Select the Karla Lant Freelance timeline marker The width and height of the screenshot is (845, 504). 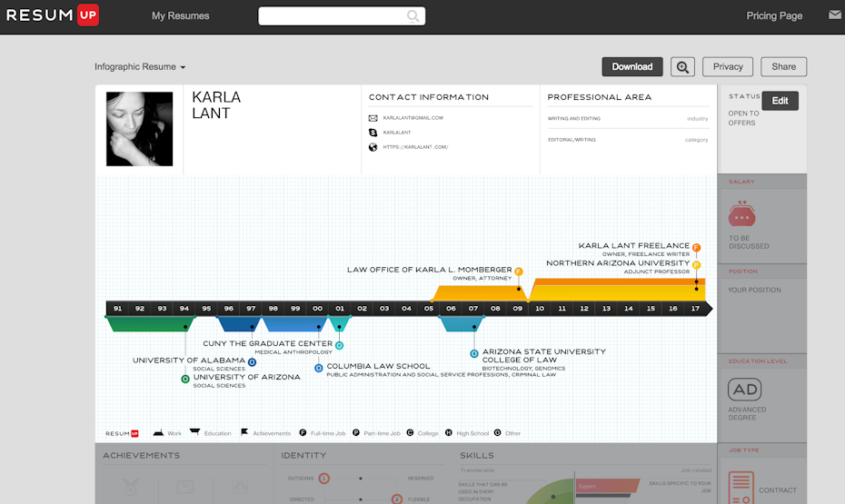[x=696, y=247]
